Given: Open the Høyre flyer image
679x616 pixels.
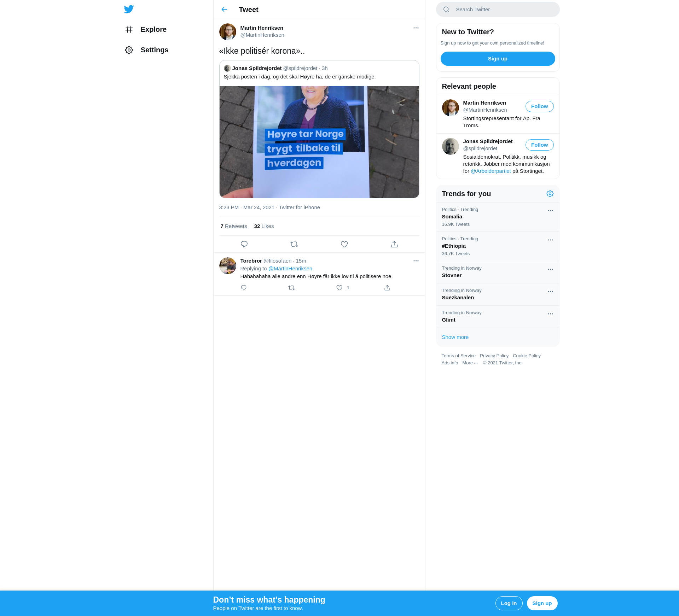Looking at the screenshot, I should coord(319,142).
